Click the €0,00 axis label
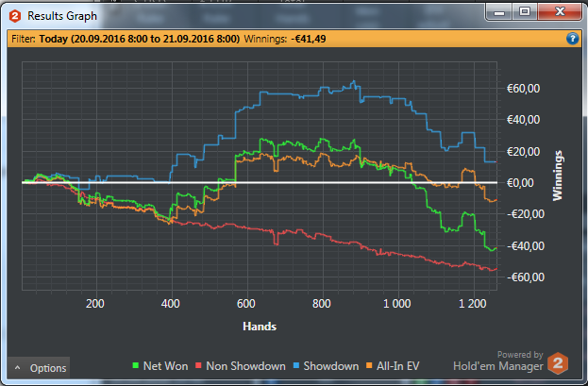The image size is (588, 386). [520, 183]
